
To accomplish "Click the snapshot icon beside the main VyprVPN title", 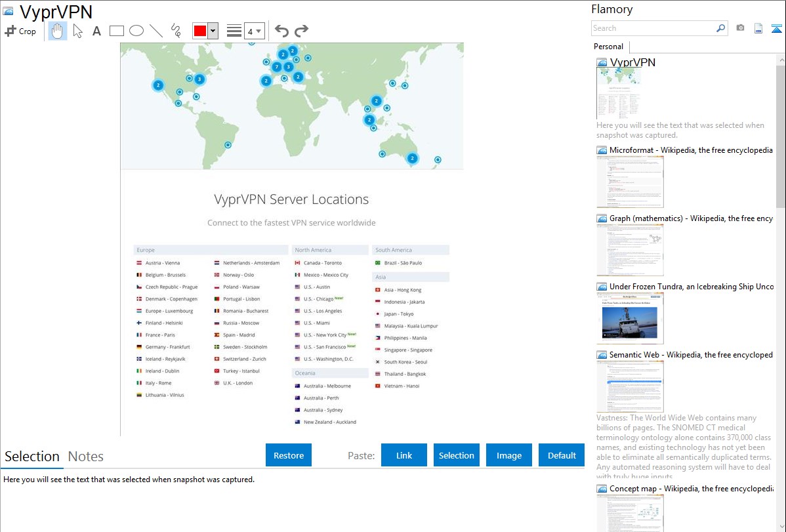I will tap(8, 11).
